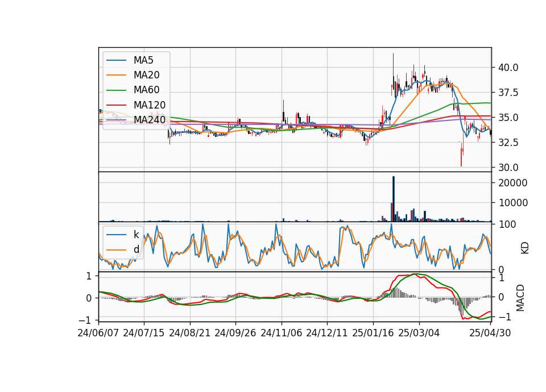Click the 24/09/26 date label

[235, 333]
